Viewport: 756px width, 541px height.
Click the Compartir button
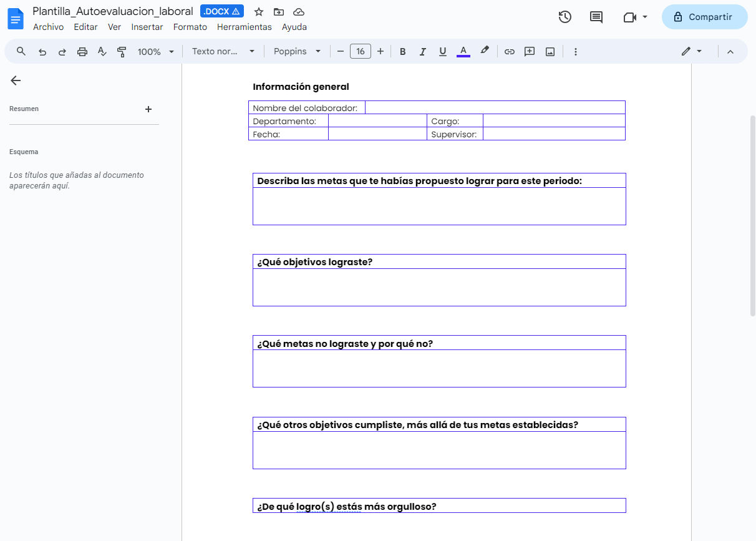(704, 17)
